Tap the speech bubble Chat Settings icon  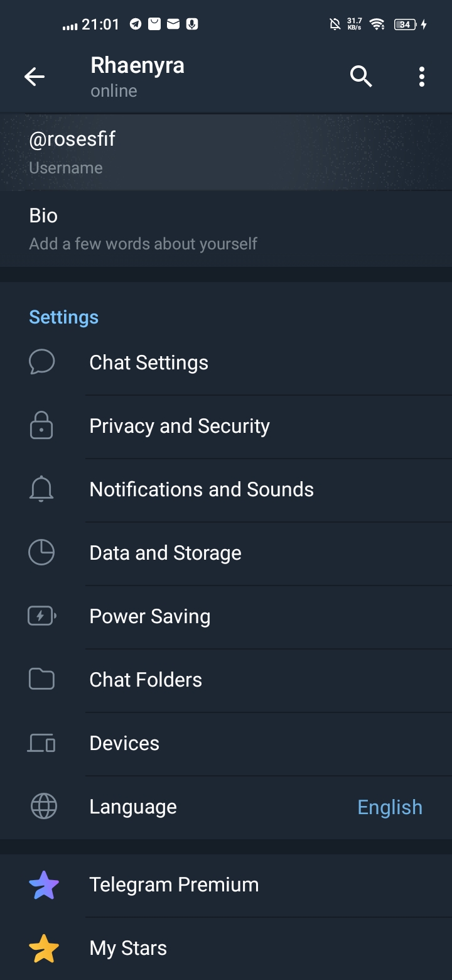42,362
